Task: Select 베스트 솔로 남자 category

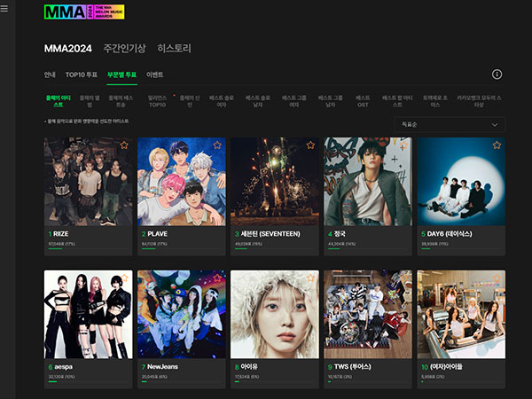Action: [x=258, y=101]
